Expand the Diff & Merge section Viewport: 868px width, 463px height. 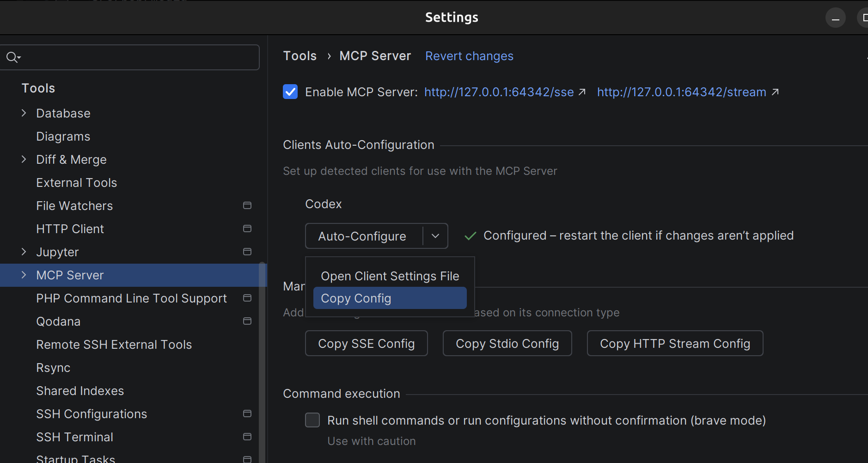pyautogui.click(x=24, y=159)
